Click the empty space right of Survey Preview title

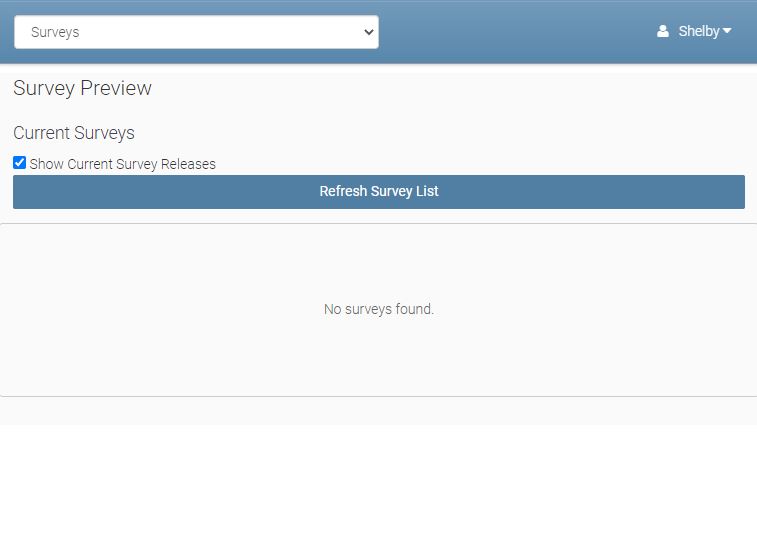pyautogui.click(x=450, y=88)
